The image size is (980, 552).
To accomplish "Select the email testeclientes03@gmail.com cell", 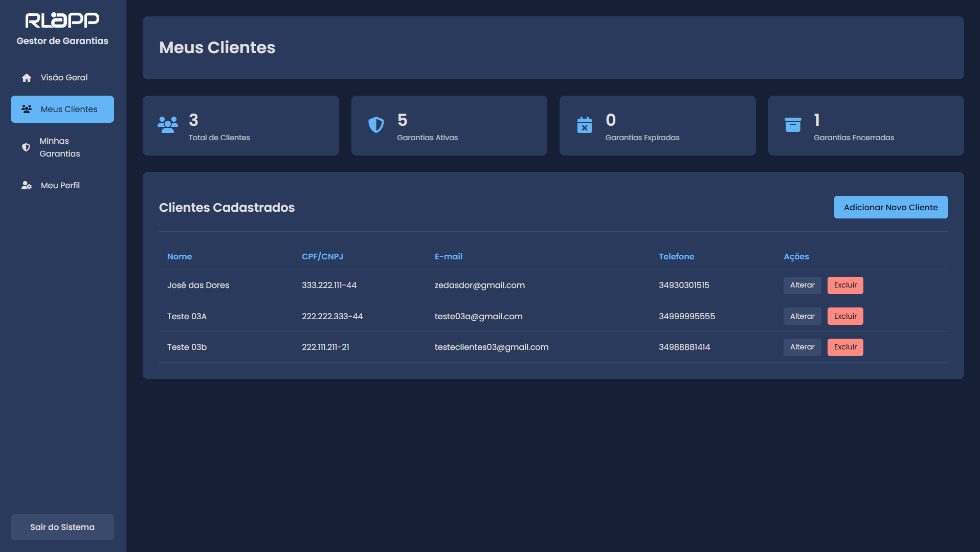I will click(492, 347).
